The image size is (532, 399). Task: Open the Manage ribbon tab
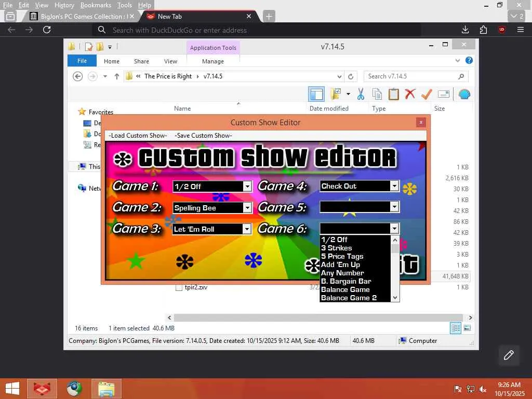click(212, 61)
